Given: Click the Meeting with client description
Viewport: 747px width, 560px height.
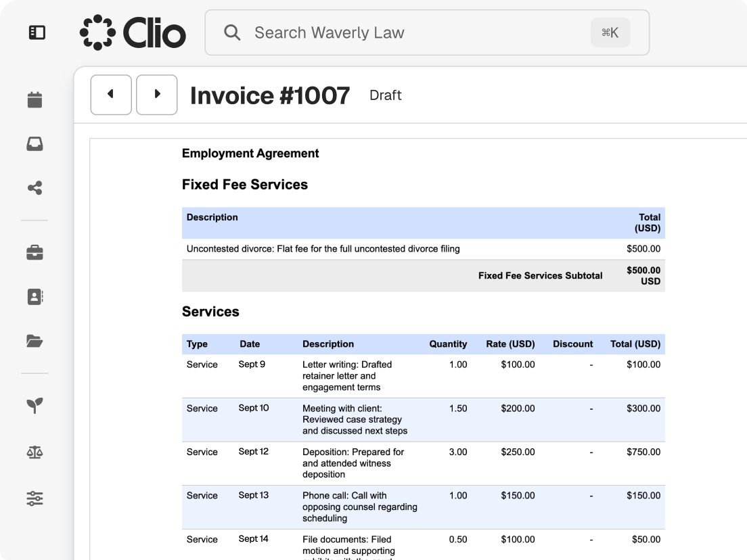Looking at the screenshot, I should pos(355,419).
